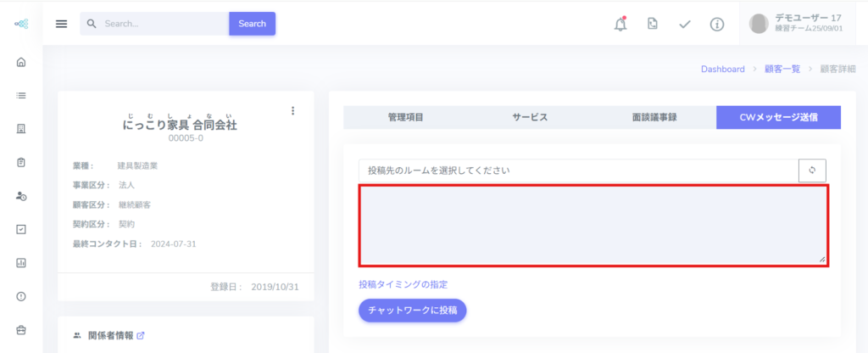The height and width of the screenshot is (353, 868).
Task: Open the info circle icon
Action: tap(717, 24)
